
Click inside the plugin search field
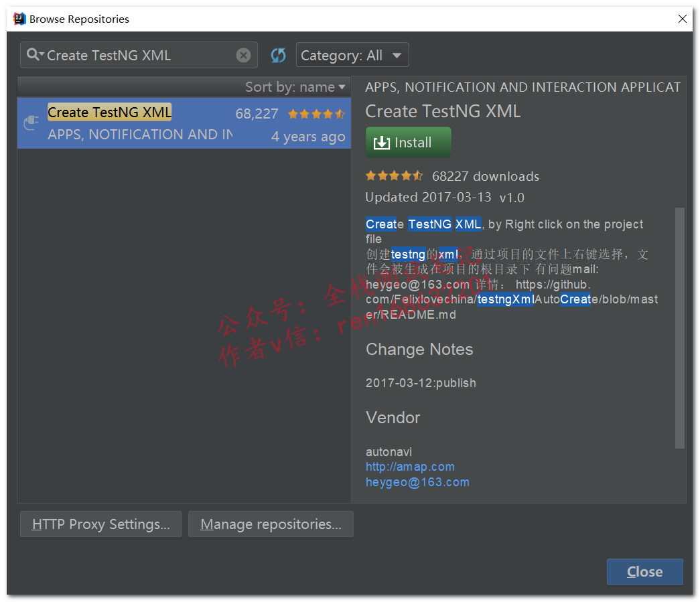[139, 55]
